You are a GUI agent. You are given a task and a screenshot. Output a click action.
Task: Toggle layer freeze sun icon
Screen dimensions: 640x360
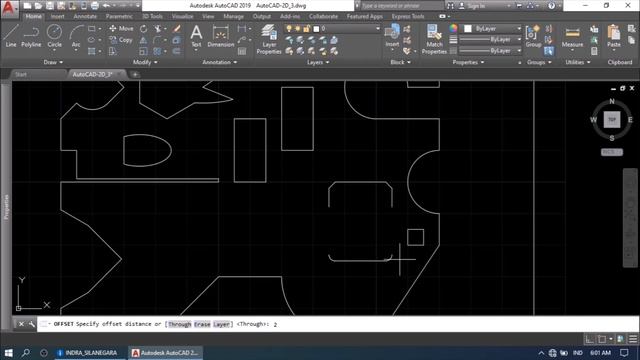pos(298,29)
